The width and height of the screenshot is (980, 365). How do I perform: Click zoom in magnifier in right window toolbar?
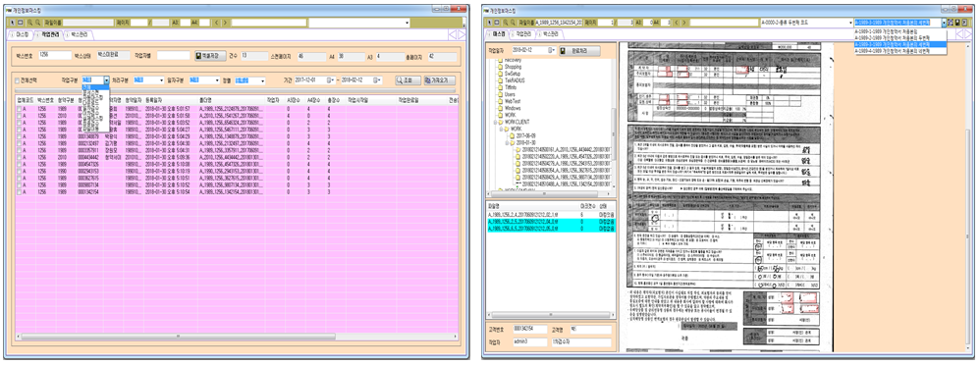click(x=506, y=22)
